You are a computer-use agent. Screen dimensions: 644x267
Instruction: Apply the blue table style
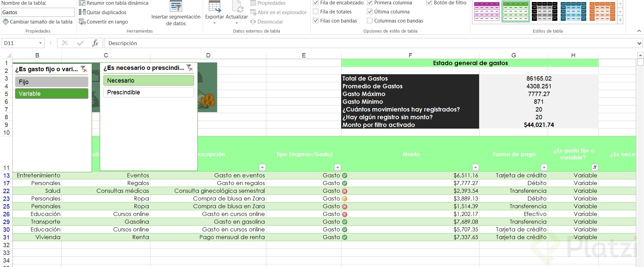(x=573, y=11)
